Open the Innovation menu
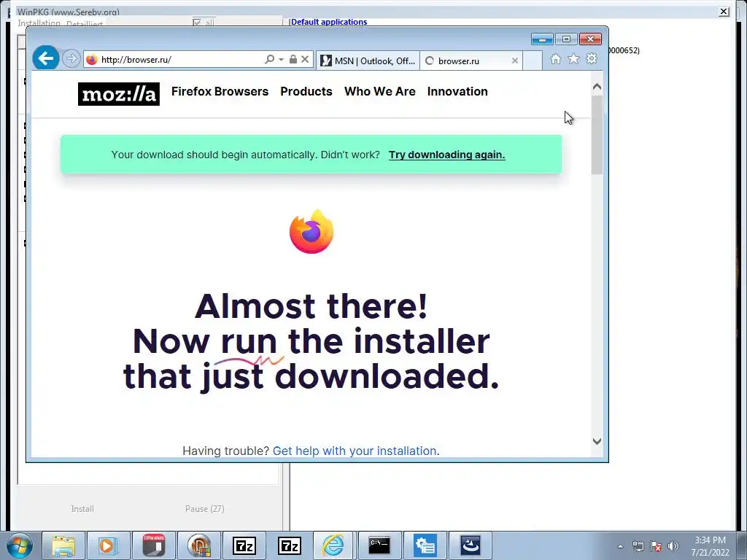This screenshot has width=747, height=560. tap(457, 91)
